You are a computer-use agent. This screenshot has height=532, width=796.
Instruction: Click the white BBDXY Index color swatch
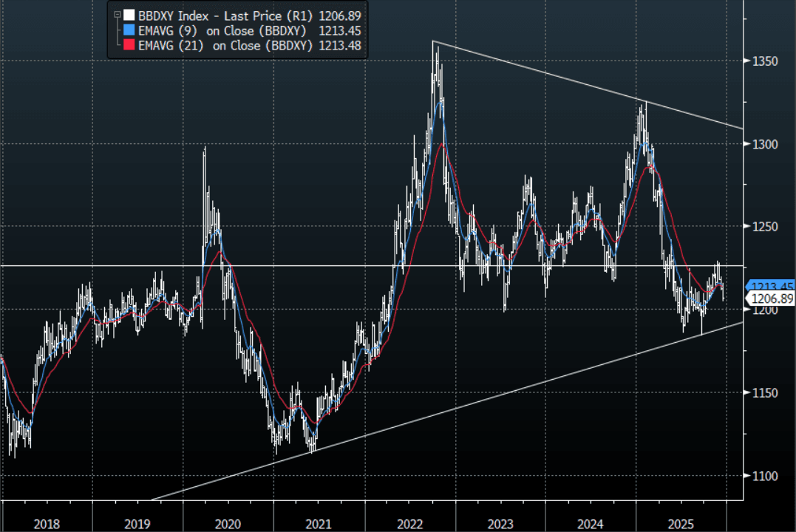(129, 16)
